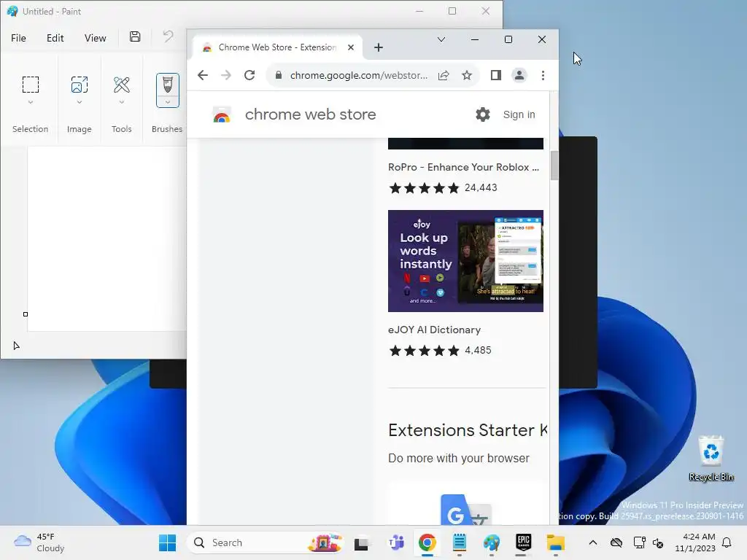Image resolution: width=747 pixels, height=560 pixels.
Task: Expand the Image dropdown arrow in Paint
Action: [x=79, y=102]
